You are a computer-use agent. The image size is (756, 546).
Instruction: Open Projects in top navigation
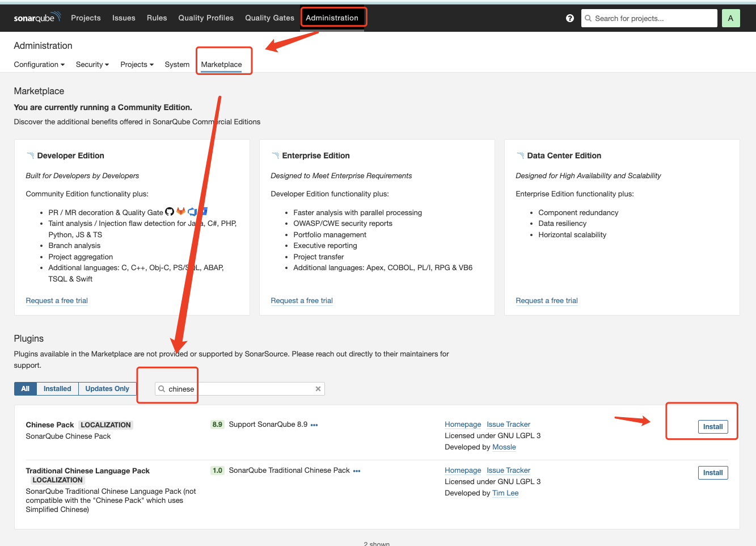(x=86, y=18)
